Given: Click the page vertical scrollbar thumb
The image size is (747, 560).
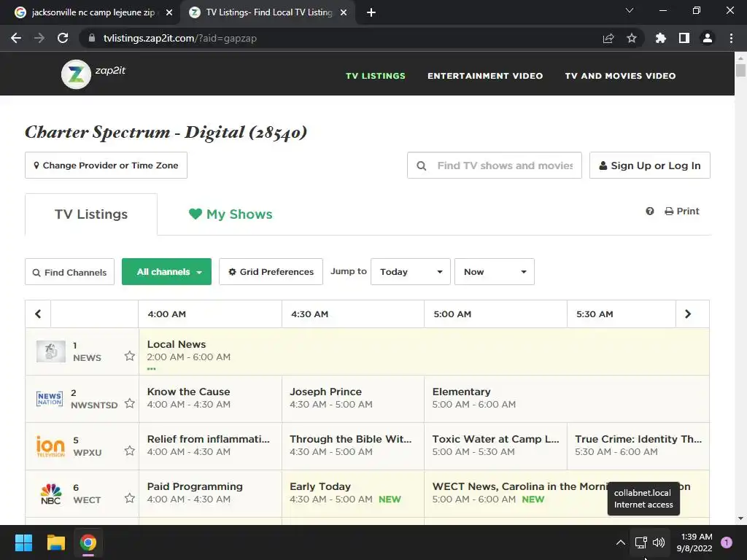Looking at the screenshot, I should coord(740,69).
